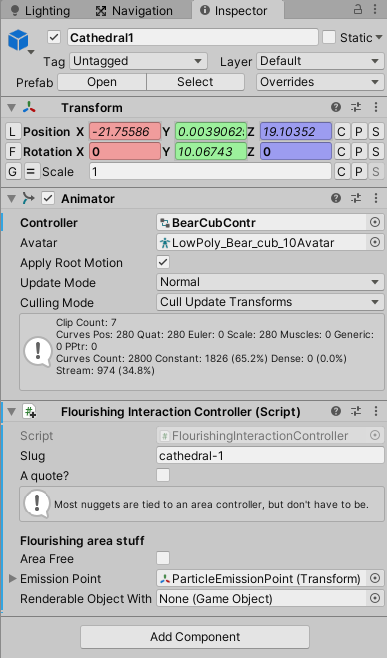387x658 pixels.
Task: Expand the Emission Point foldout
Action: 13,579
